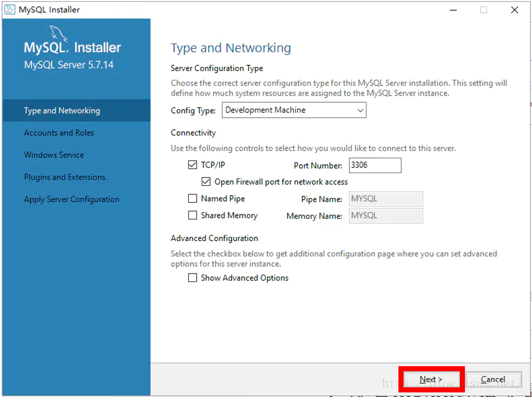Enable the Named Pipe option

click(192, 199)
